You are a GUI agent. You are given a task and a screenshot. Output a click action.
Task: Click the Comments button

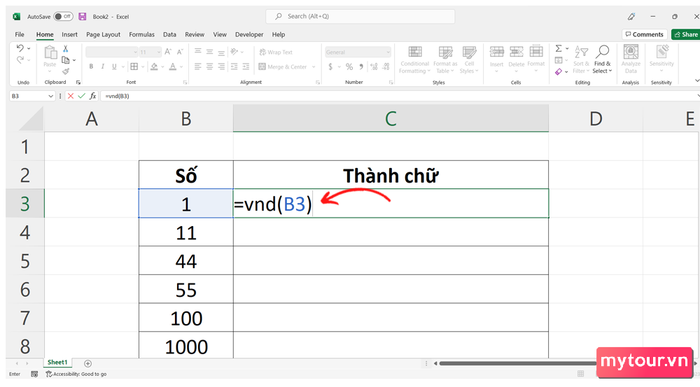tap(645, 34)
